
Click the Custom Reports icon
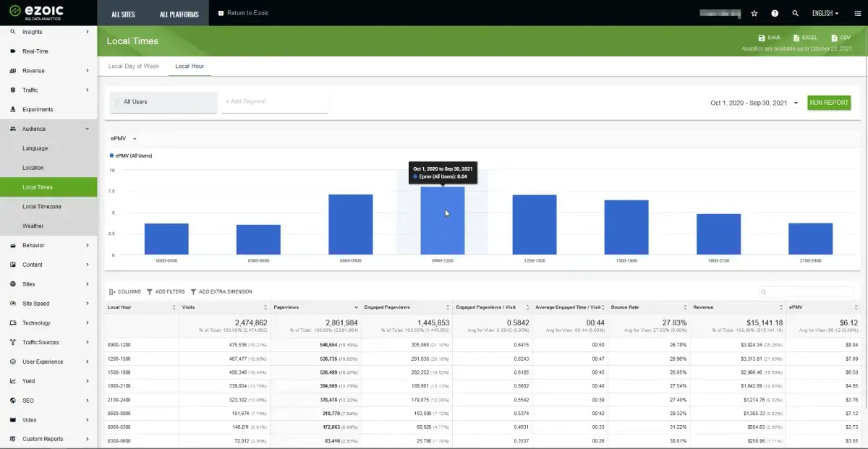[13, 439]
